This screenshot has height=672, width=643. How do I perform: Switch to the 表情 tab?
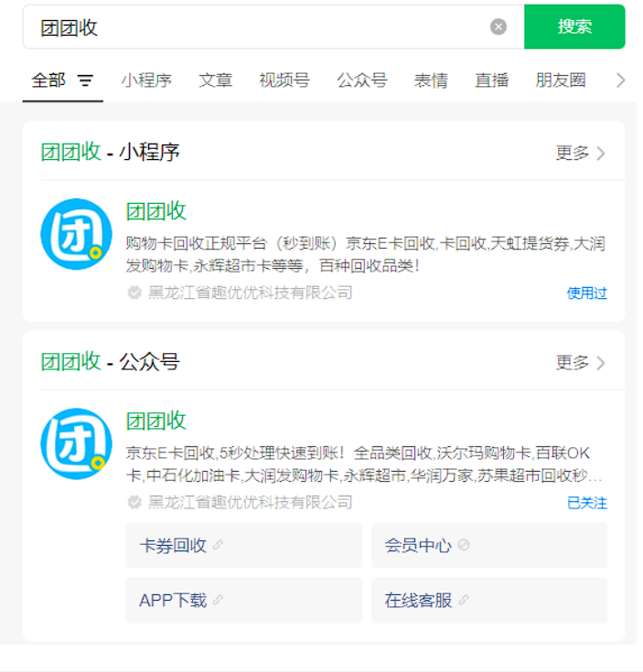(431, 80)
